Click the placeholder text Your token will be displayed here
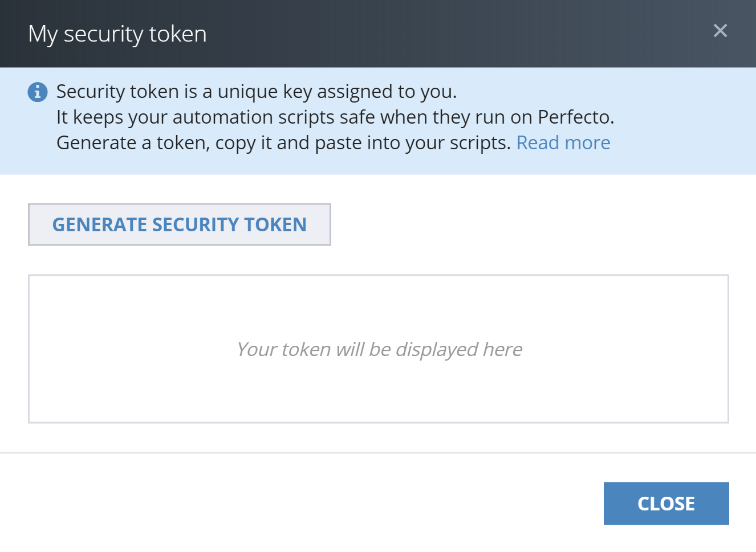Viewport: 756px width, 552px height. (379, 349)
